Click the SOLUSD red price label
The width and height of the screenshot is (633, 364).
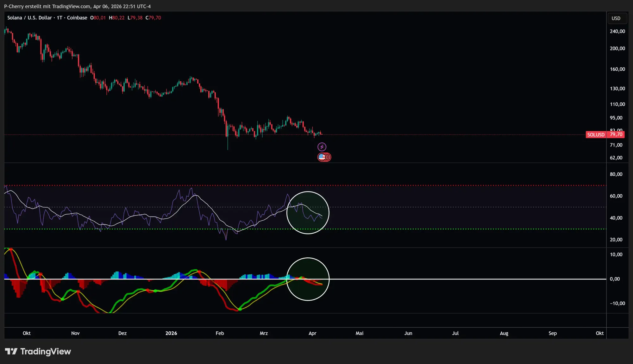point(596,135)
